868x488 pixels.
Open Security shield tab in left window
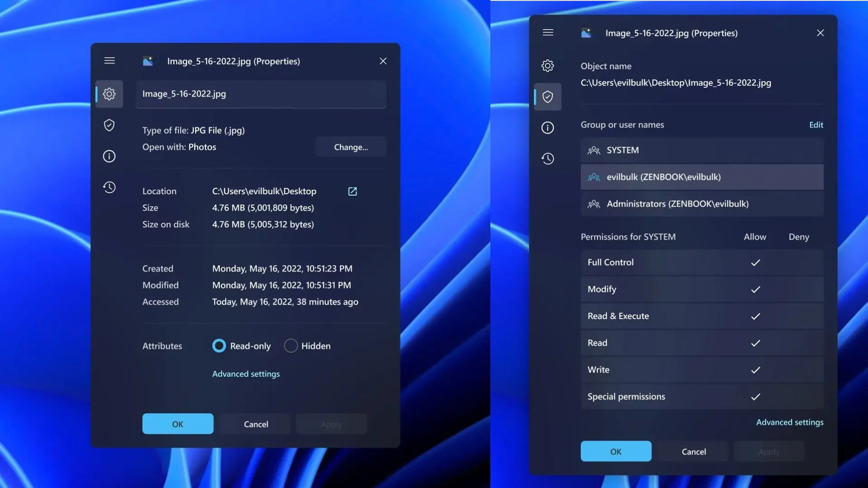pos(109,125)
